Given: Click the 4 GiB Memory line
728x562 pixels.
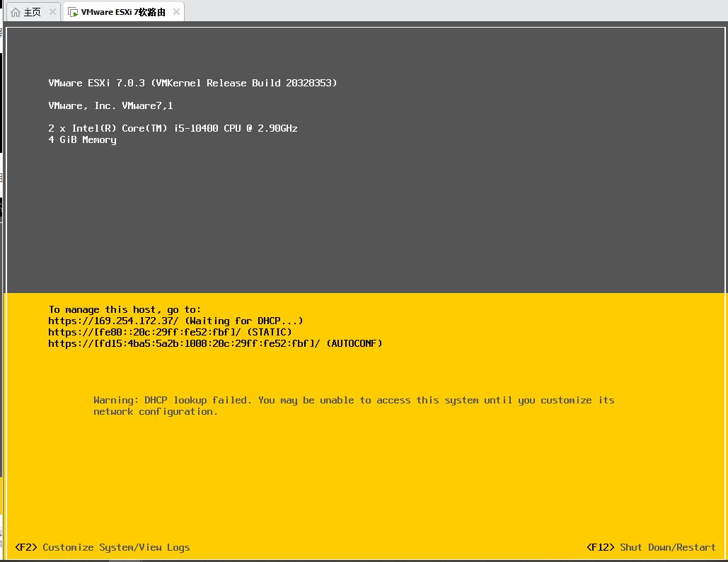Looking at the screenshot, I should click(82, 140).
